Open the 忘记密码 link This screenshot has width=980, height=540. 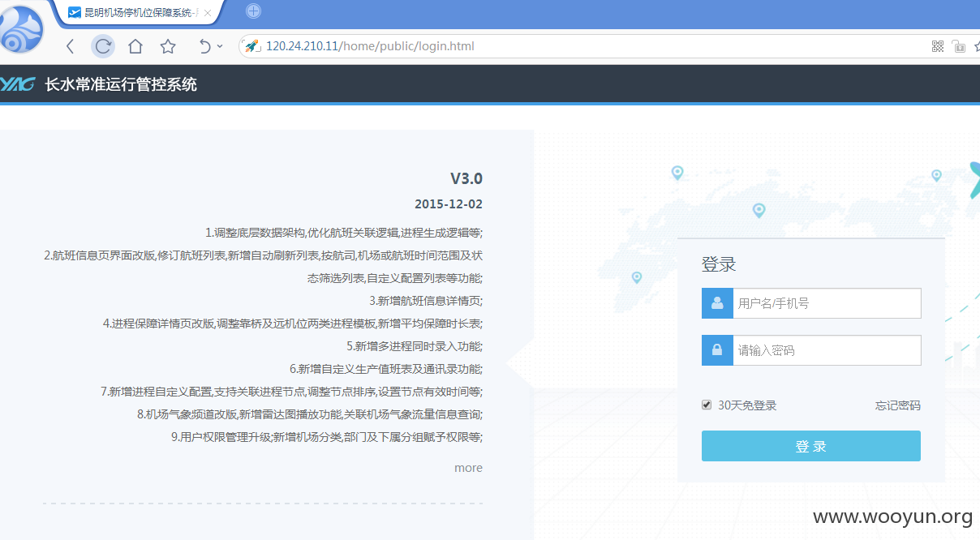click(898, 405)
